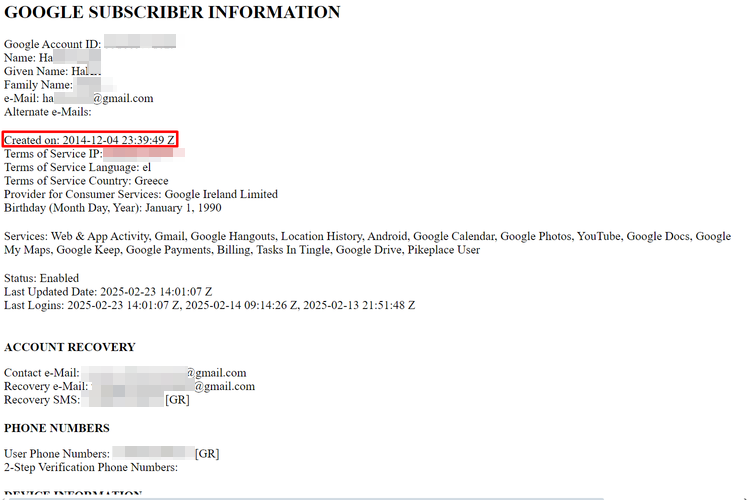Click the ACCOUNT RECOVERY heading
This screenshot has width=750, height=500.
70,347
